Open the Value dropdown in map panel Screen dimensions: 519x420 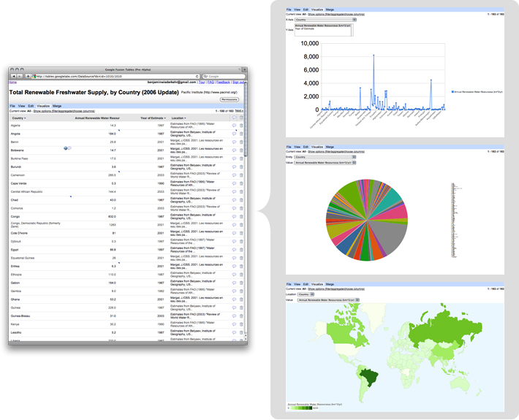[x=328, y=300]
